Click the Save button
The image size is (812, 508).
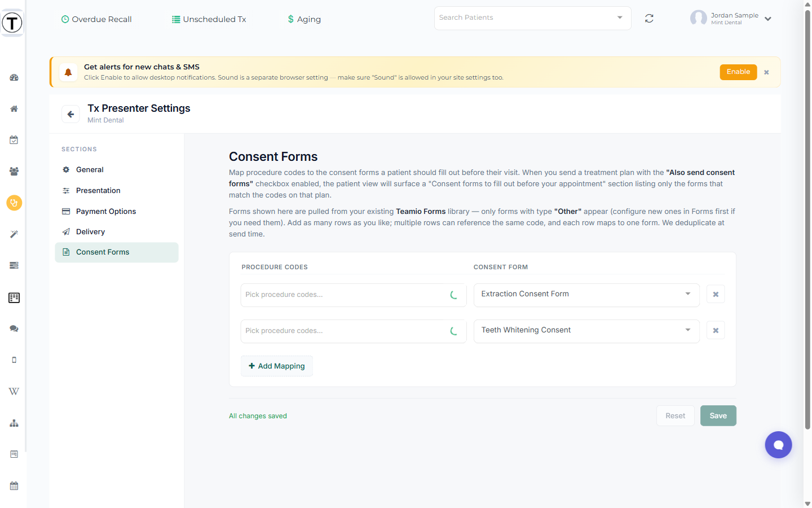(718, 415)
